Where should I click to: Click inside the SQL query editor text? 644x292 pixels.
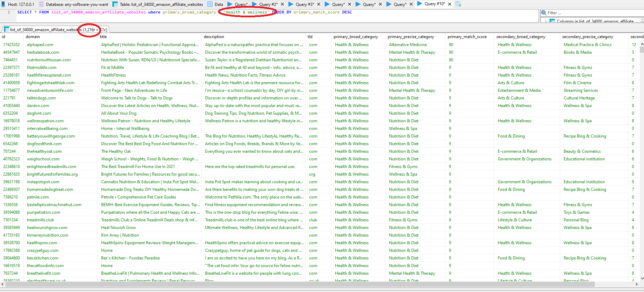(184, 12)
